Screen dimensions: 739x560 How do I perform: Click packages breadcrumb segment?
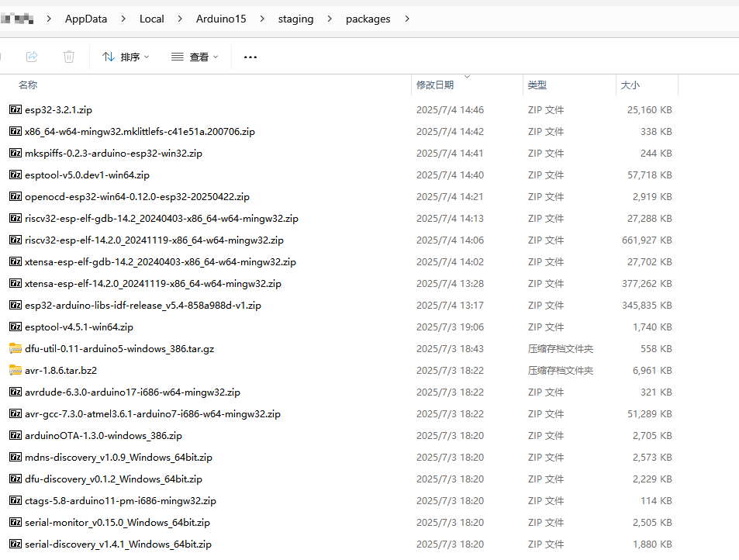click(x=368, y=19)
